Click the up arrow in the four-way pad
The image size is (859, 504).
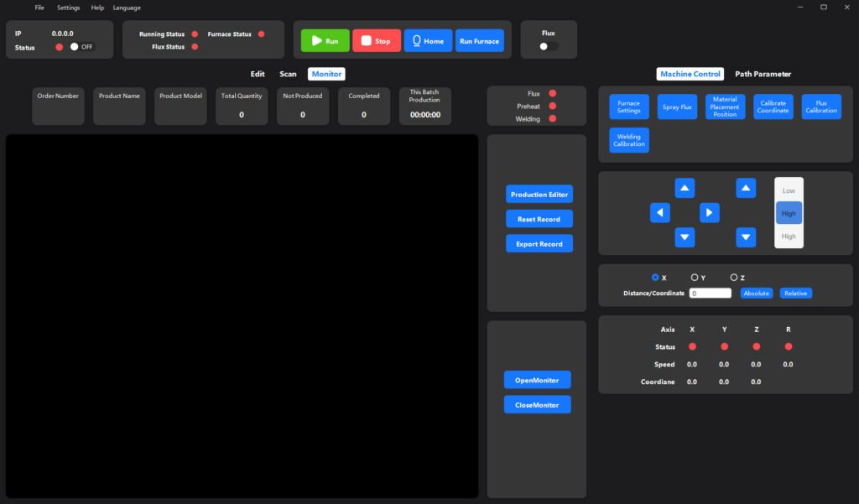click(685, 189)
